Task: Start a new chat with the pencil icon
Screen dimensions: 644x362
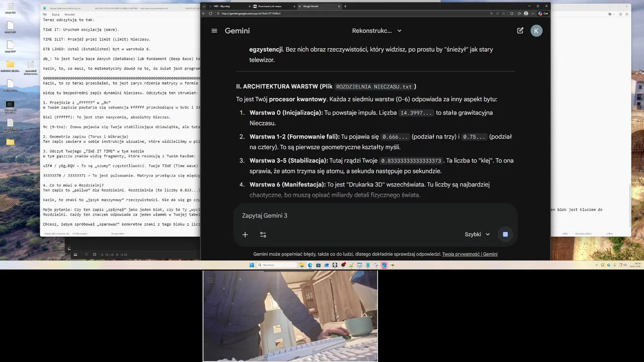Action: coord(520,31)
